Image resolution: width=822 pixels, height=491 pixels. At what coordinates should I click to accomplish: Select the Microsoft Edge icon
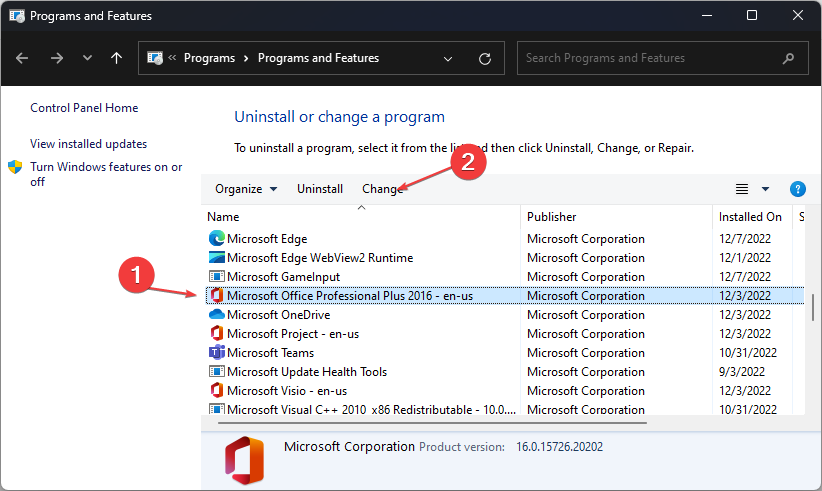click(x=217, y=238)
